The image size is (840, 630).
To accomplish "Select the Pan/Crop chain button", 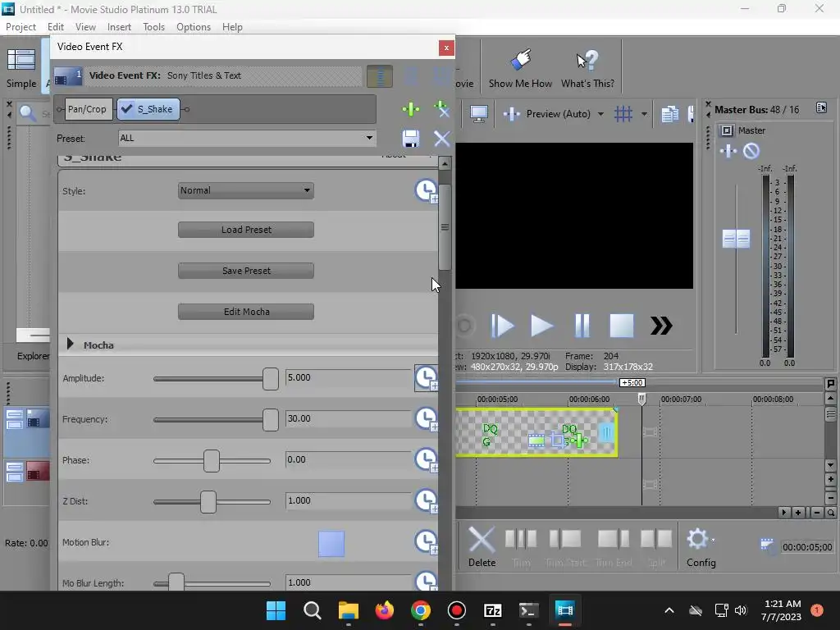I will point(87,109).
